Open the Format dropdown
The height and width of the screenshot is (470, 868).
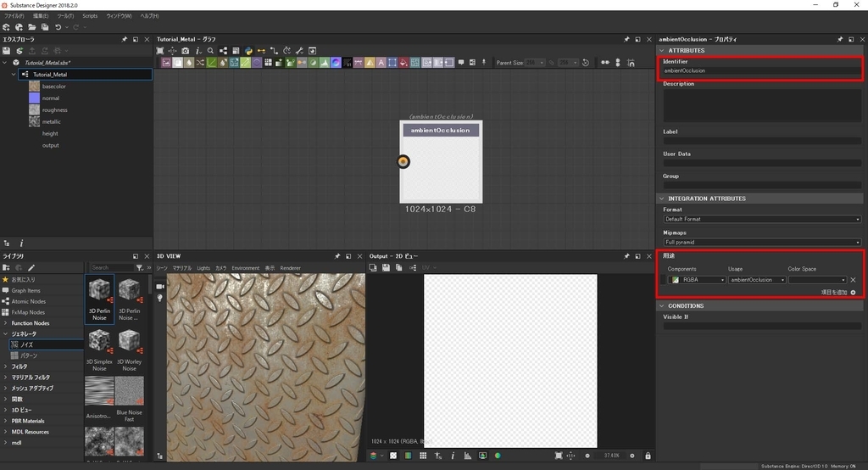click(x=761, y=219)
